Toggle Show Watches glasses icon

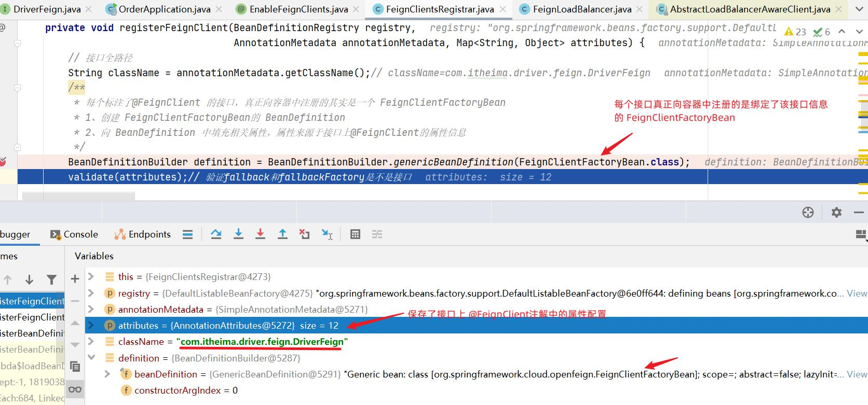(75, 389)
